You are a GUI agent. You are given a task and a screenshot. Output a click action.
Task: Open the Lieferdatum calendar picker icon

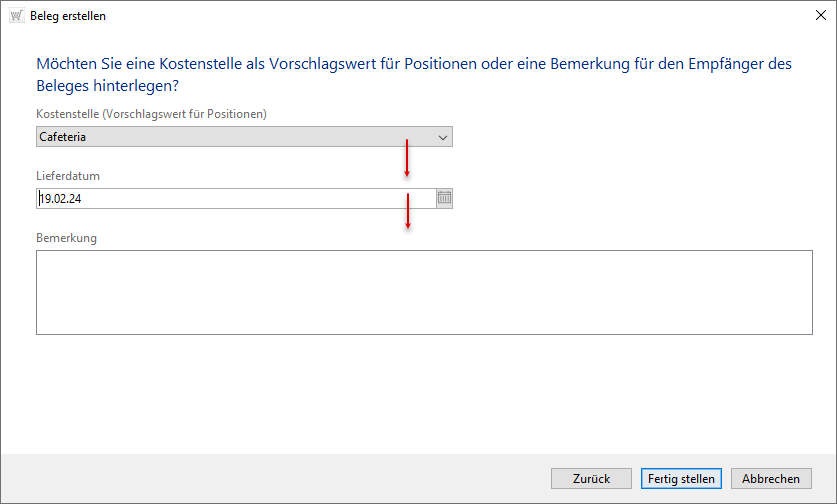[444, 198]
